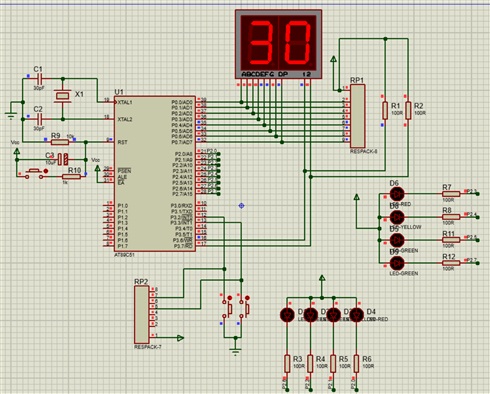Click resistor R2 100R

(x=408, y=111)
